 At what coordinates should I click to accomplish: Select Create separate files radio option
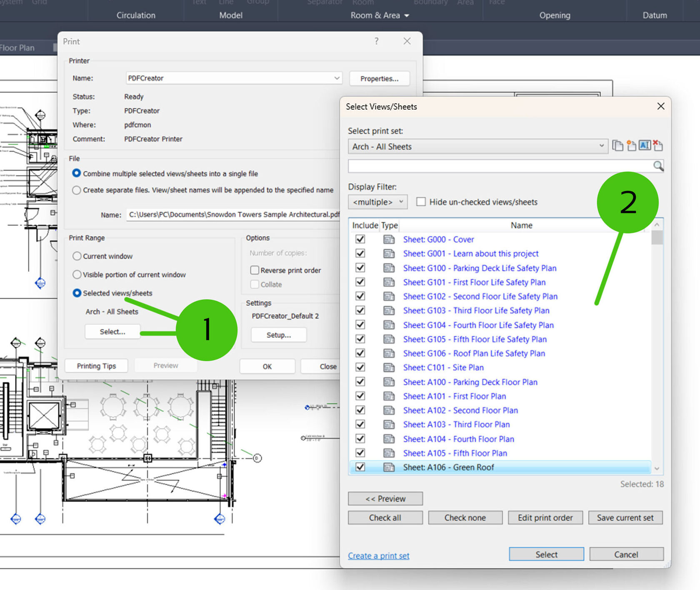76,190
